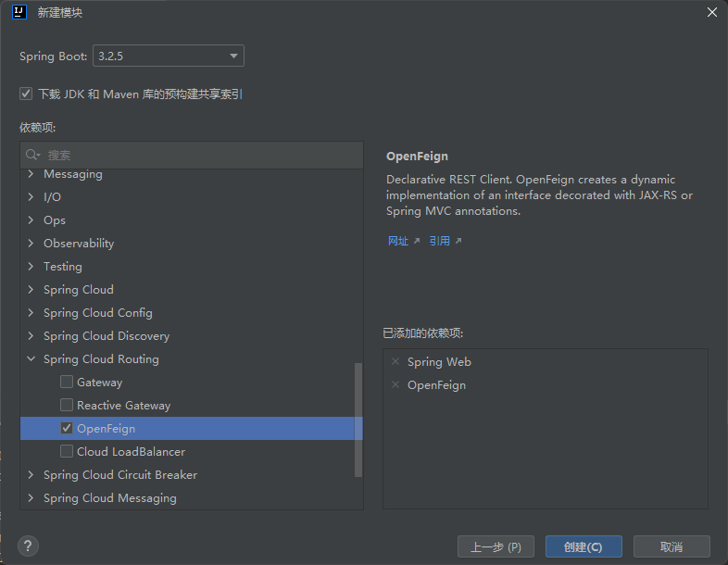Check the Reactive Gateway checkbox
The image size is (728, 565).
[x=67, y=405]
